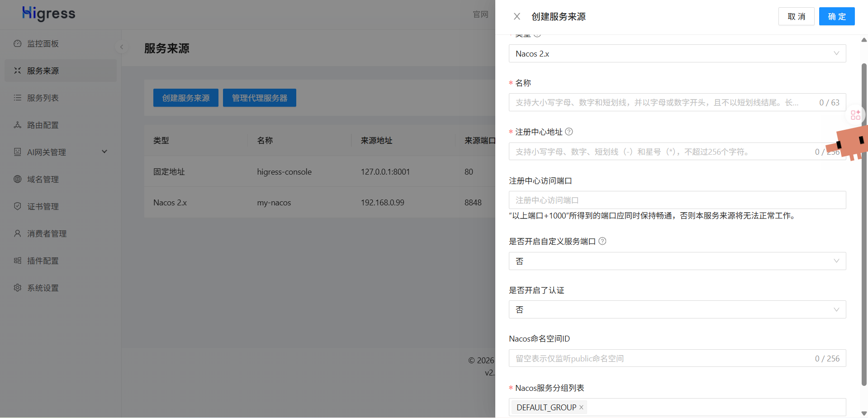Expand the AI网关管理 submenu
This screenshot has height=418, width=868.
(61, 152)
